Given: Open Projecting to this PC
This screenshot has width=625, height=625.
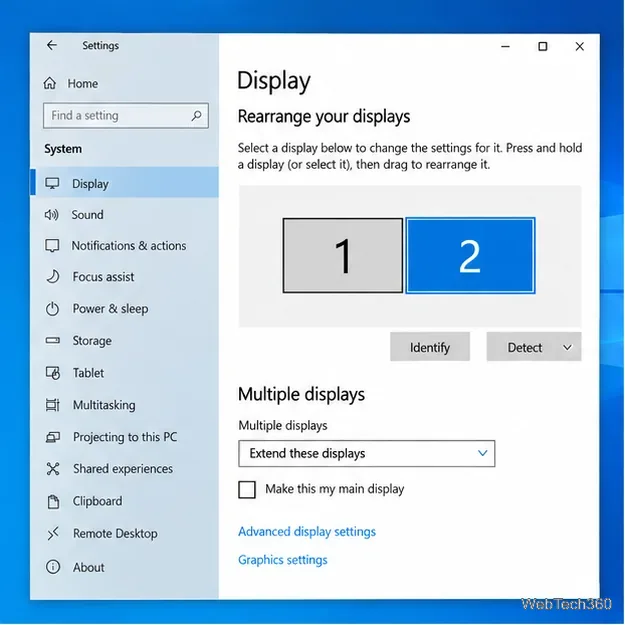Looking at the screenshot, I should 125,437.
